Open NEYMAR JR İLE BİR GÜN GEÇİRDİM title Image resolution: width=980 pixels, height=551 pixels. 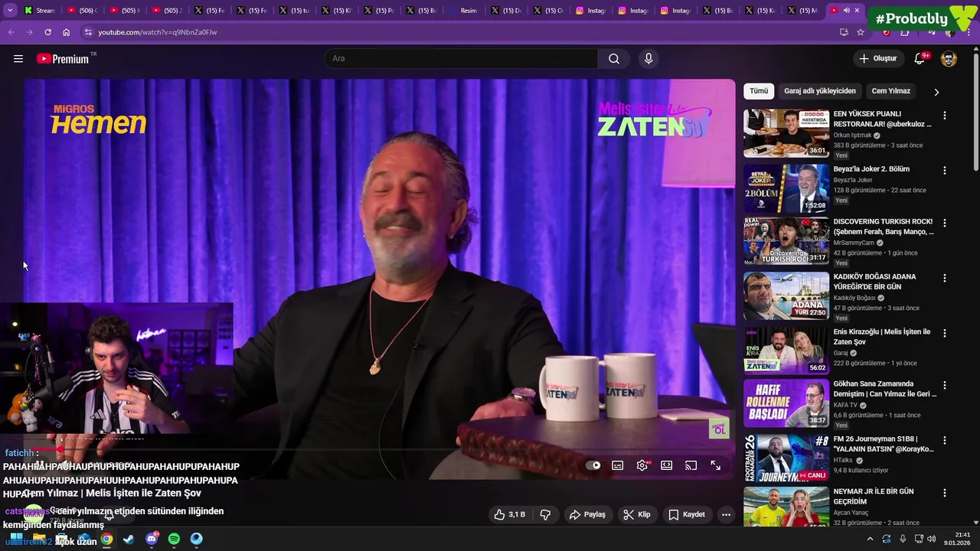coord(874,496)
